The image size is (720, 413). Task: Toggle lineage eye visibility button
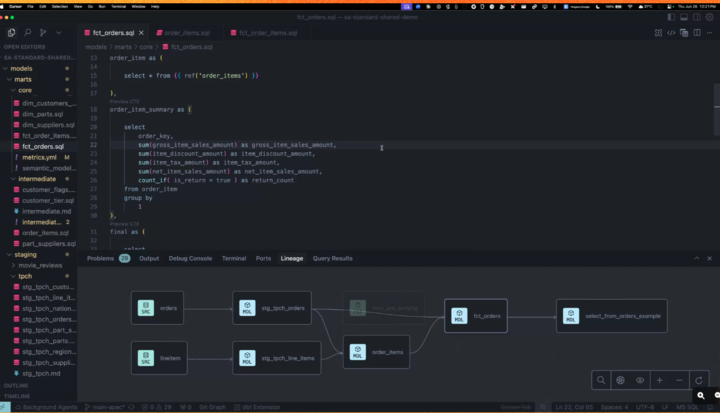click(x=640, y=380)
